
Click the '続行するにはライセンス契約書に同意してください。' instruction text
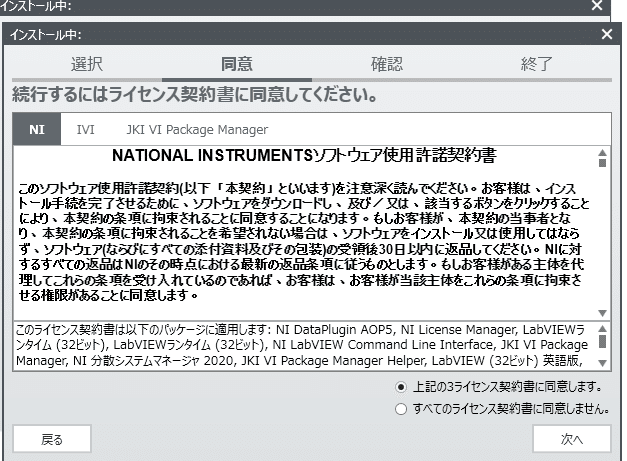[x=195, y=95]
